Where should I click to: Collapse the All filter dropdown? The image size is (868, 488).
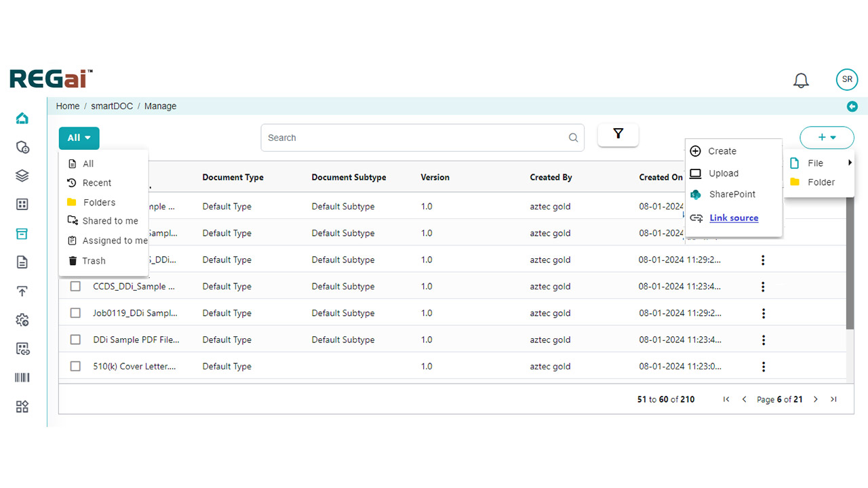(79, 138)
